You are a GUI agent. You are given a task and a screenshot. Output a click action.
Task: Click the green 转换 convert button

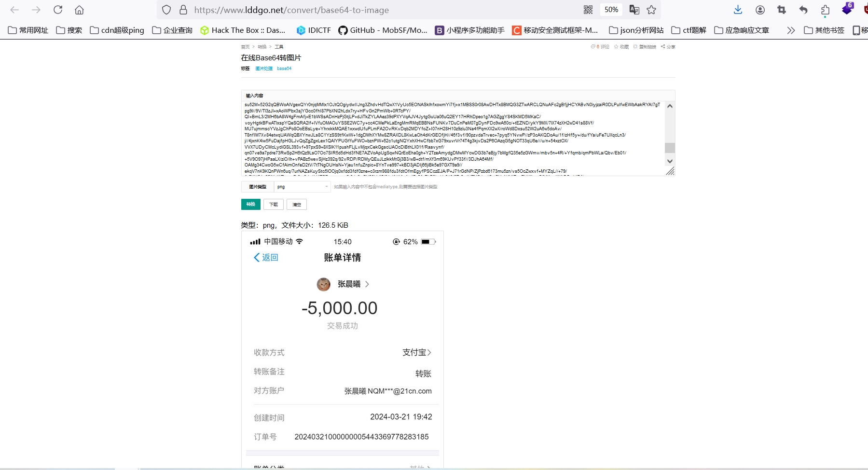(251, 204)
